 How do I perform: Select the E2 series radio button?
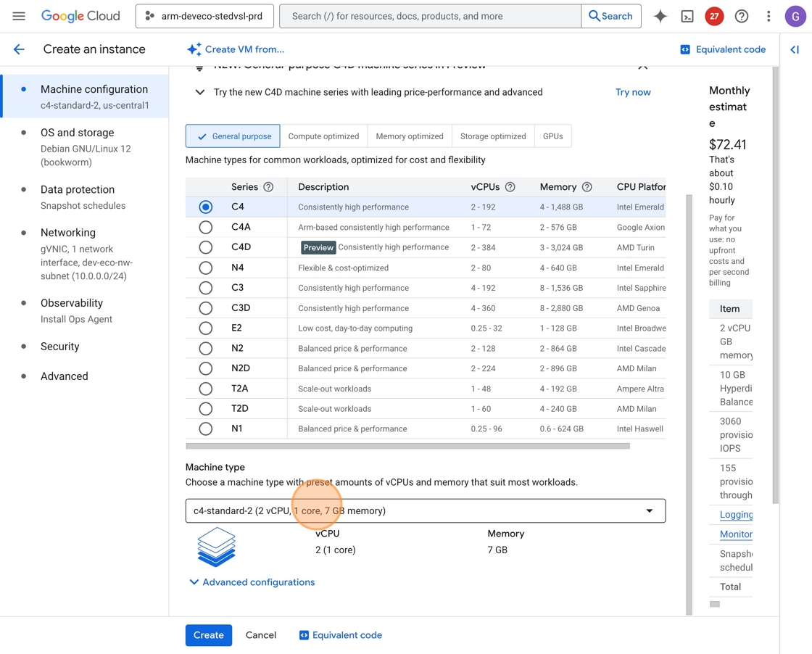point(206,328)
